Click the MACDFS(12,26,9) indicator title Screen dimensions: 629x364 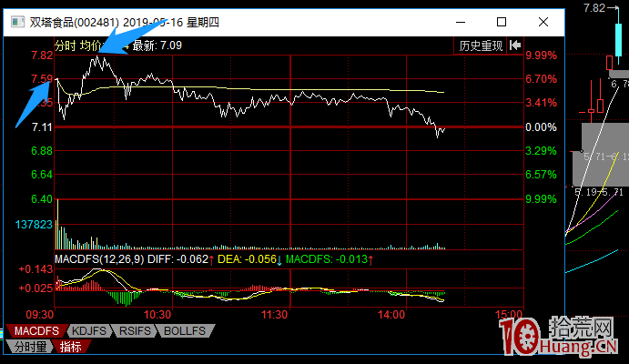(99, 259)
